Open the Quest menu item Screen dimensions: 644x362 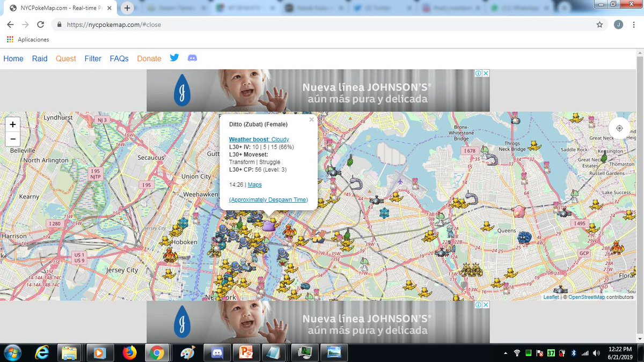point(66,58)
